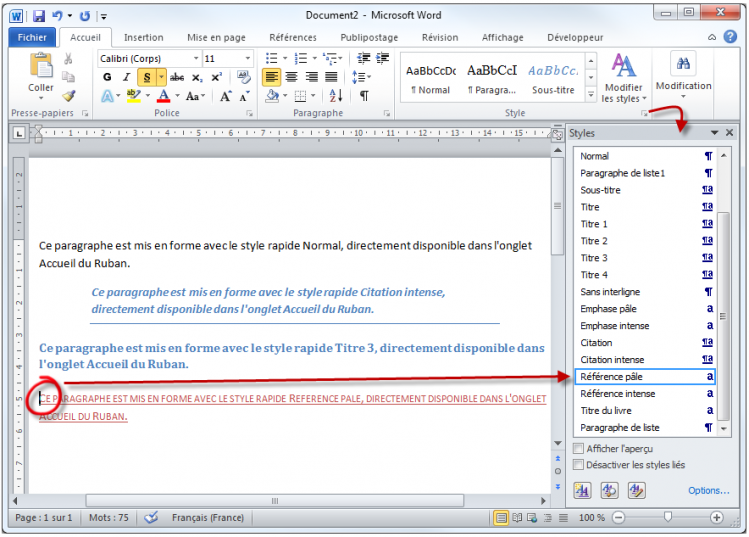Toggle bold formatting (G button)
Image resolution: width=749 pixels, height=537 pixels.
107,77
